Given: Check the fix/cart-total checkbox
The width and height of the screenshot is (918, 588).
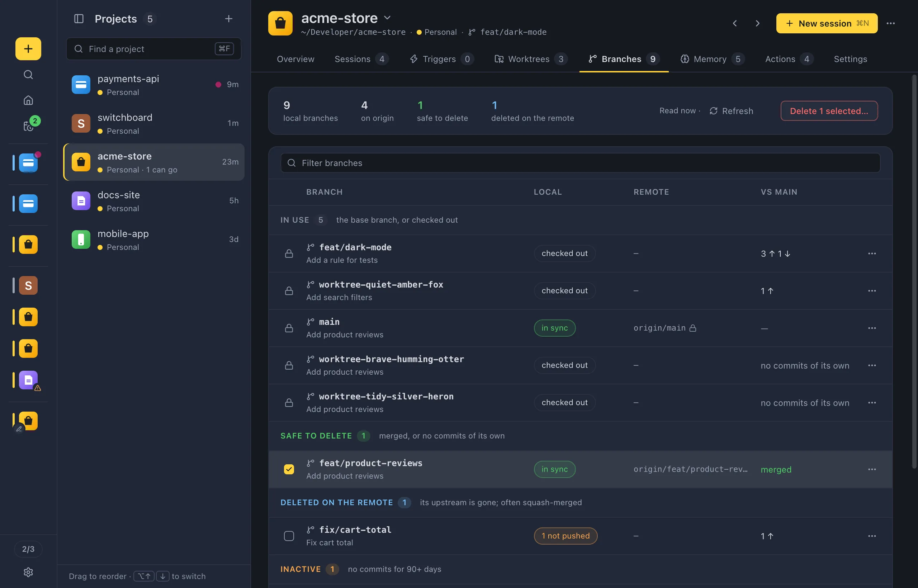Looking at the screenshot, I should coord(289,536).
